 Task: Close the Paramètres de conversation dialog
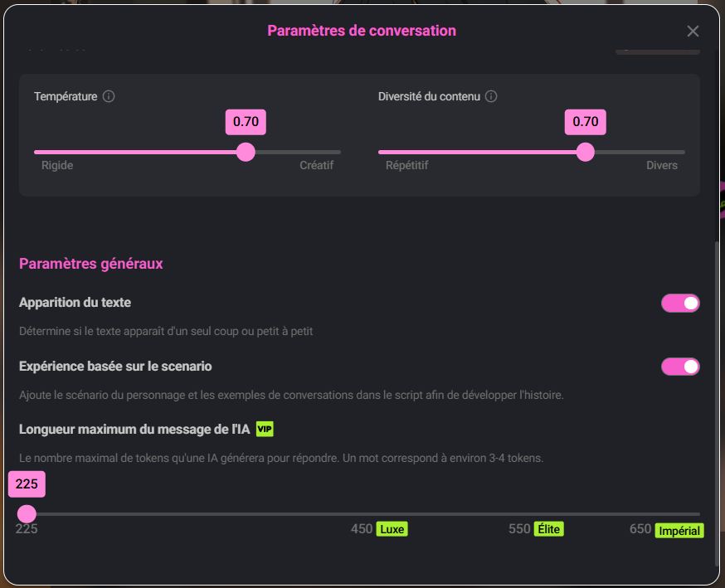(x=693, y=32)
